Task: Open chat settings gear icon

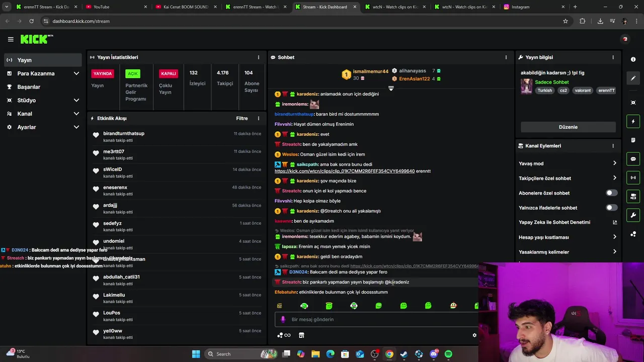Action: [474, 335]
